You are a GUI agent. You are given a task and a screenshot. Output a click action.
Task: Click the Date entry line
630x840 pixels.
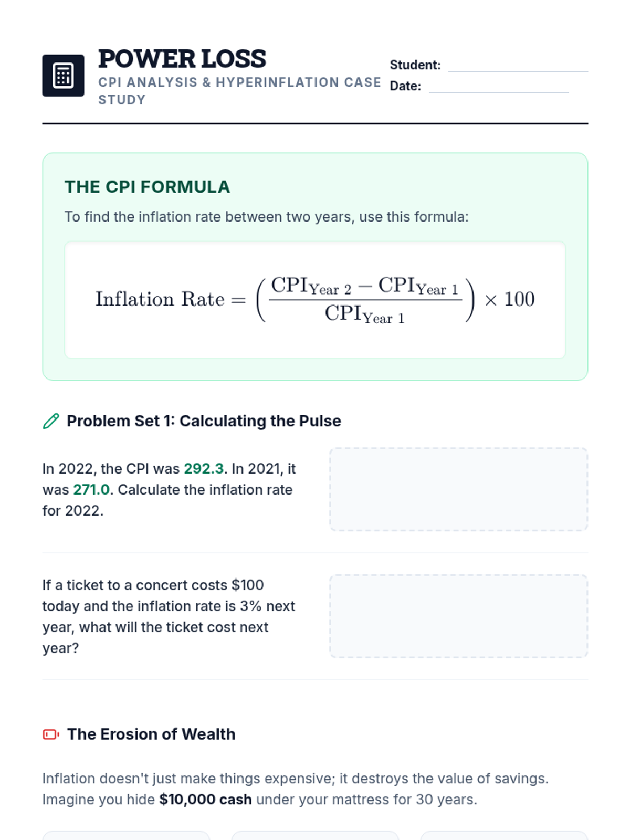pyautogui.click(x=498, y=87)
